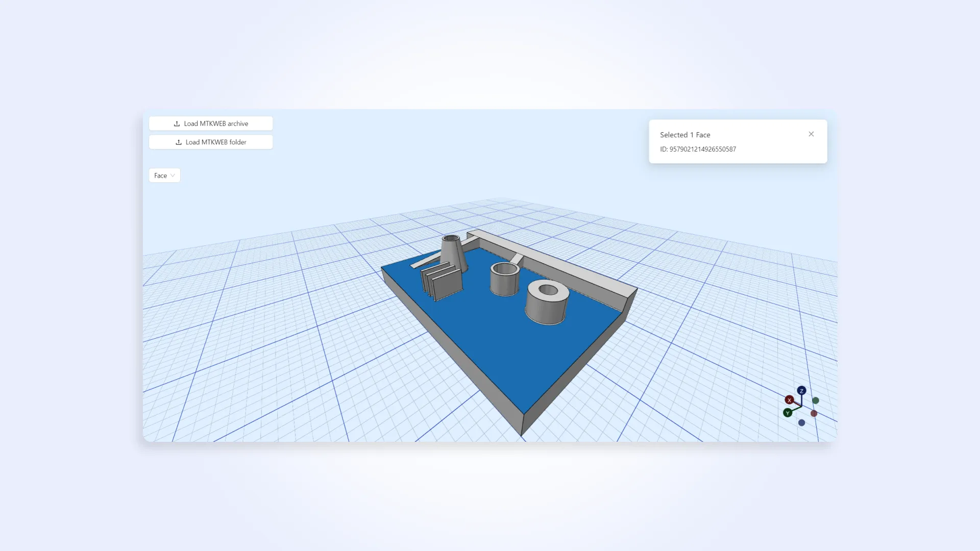This screenshot has height=551, width=980.
Task: Click the green Y axis sphere on the gizmo
Action: 788,413
